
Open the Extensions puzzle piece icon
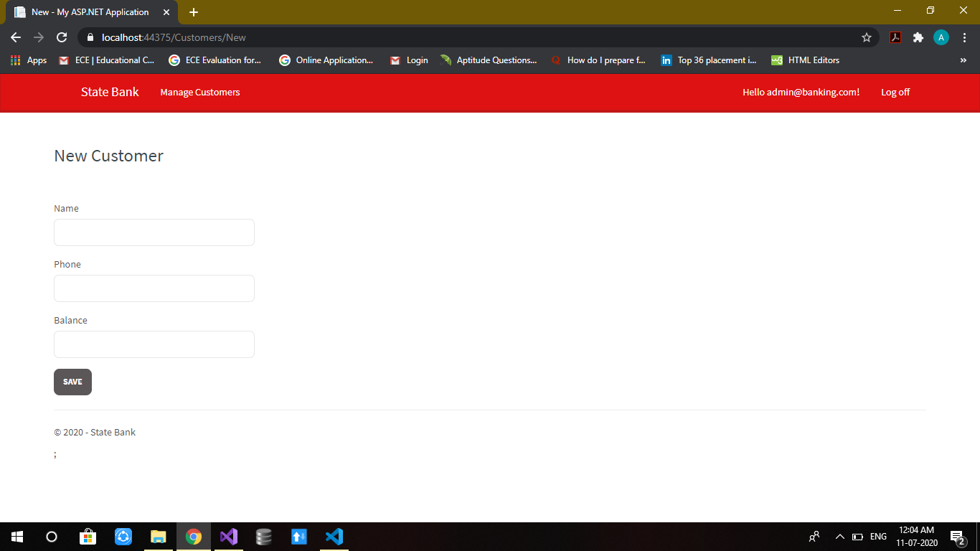(x=918, y=37)
